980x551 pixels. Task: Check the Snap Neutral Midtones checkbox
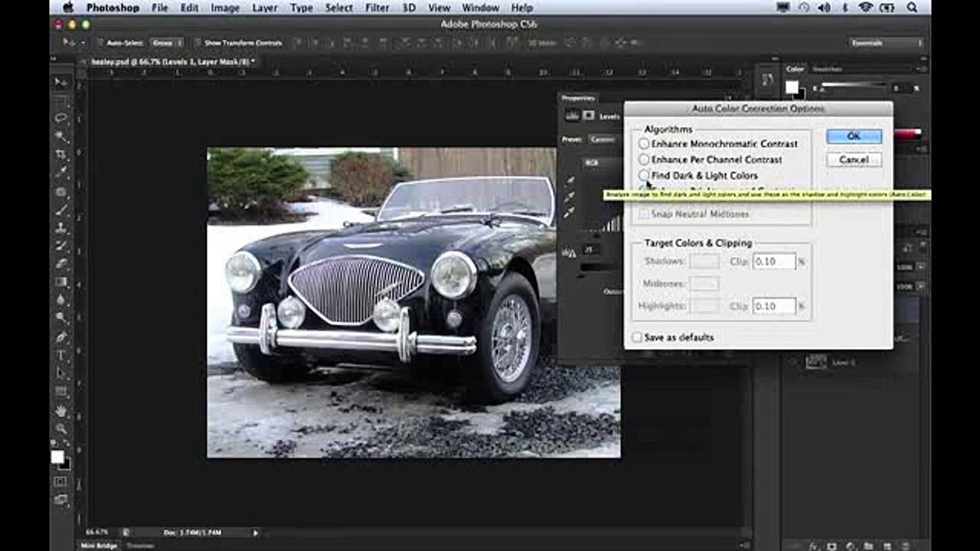pos(644,214)
